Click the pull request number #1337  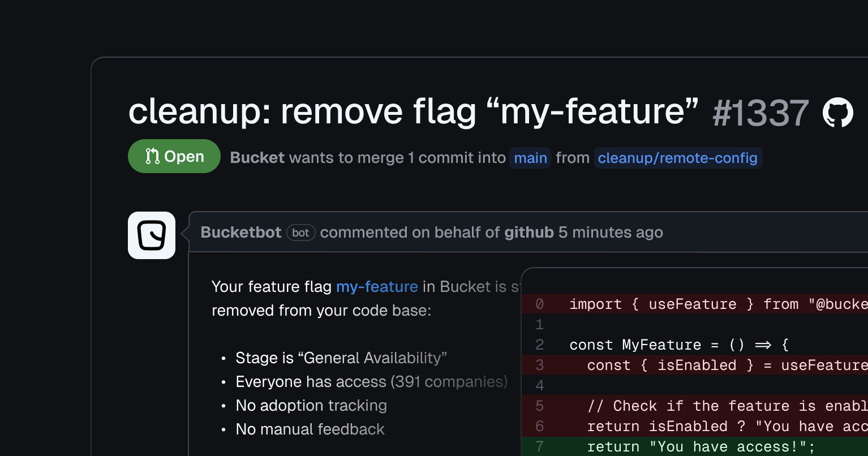(760, 113)
